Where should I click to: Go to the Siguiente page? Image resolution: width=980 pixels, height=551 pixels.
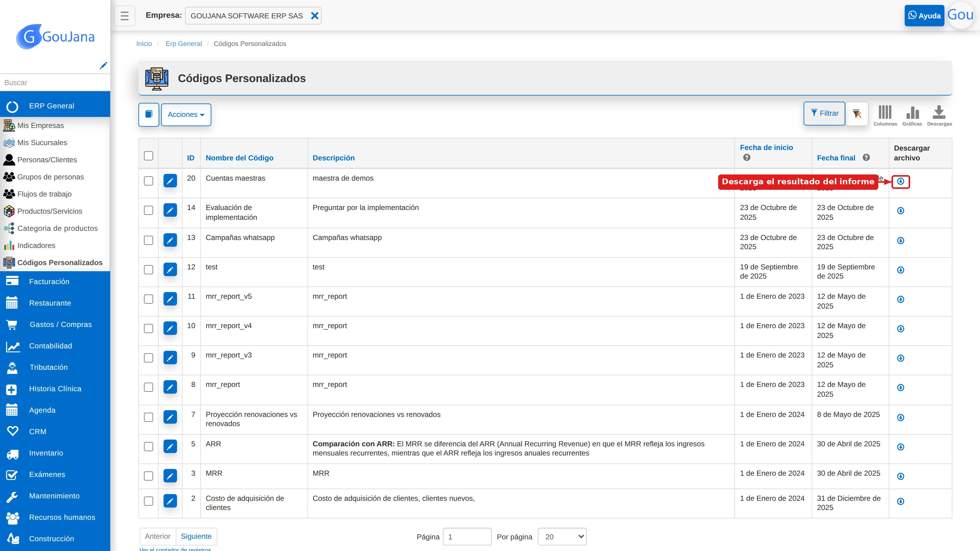click(x=196, y=536)
